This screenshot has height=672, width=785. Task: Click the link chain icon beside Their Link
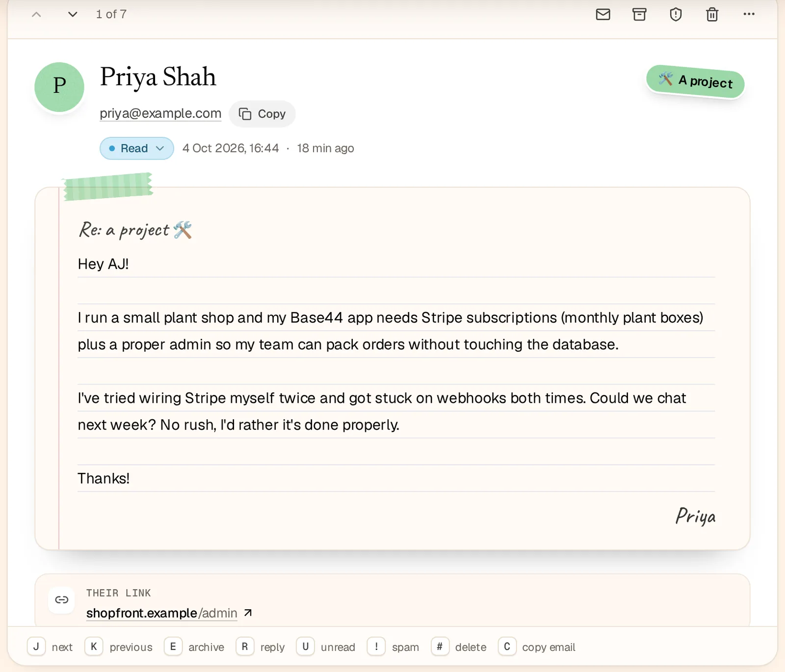(x=61, y=599)
